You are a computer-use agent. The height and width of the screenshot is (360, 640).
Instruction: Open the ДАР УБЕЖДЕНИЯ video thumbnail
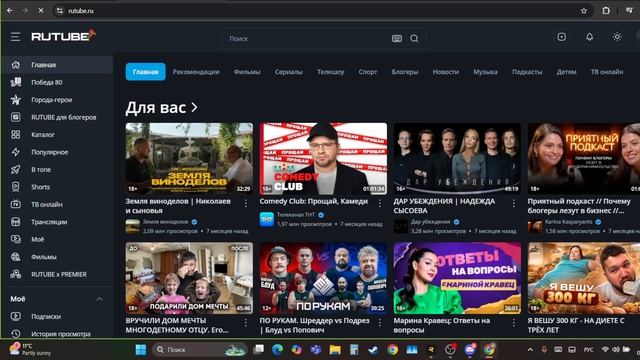pyautogui.click(x=457, y=158)
